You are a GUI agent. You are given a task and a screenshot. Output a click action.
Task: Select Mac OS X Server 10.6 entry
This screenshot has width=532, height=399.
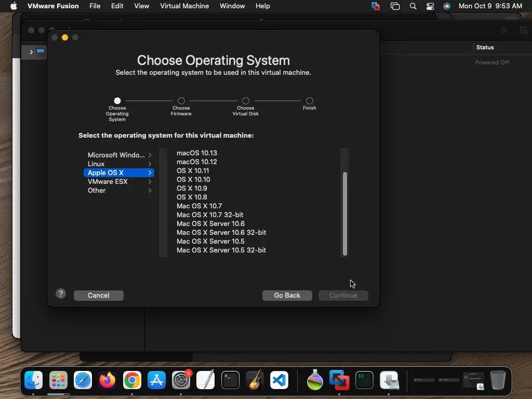tap(210, 223)
